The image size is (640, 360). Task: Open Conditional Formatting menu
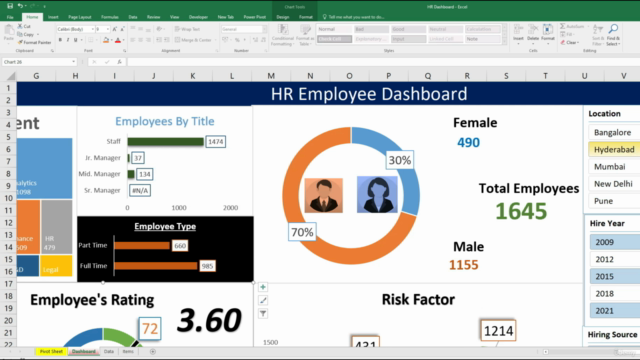(x=282, y=35)
